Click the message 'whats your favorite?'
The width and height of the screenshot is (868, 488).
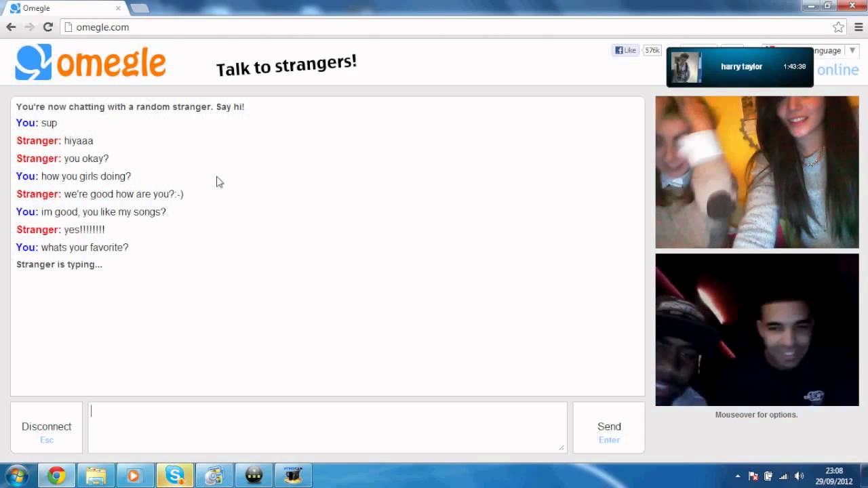click(x=85, y=247)
